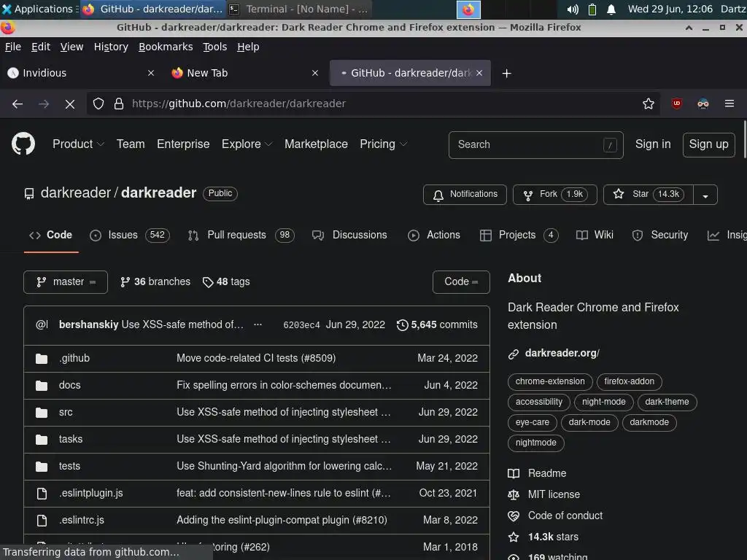Open the Tools menu
The width and height of the screenshot is (747, 560).
[215, 47]
